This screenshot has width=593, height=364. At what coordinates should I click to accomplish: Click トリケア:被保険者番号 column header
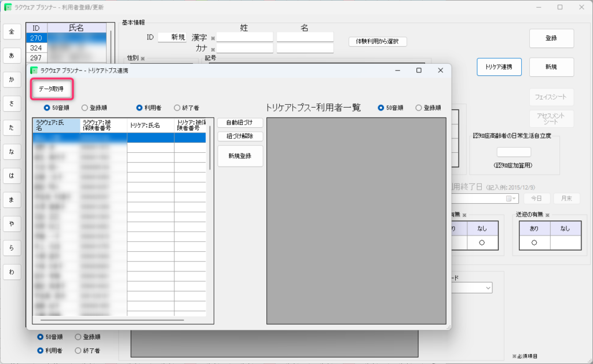[x=190, y=125]
